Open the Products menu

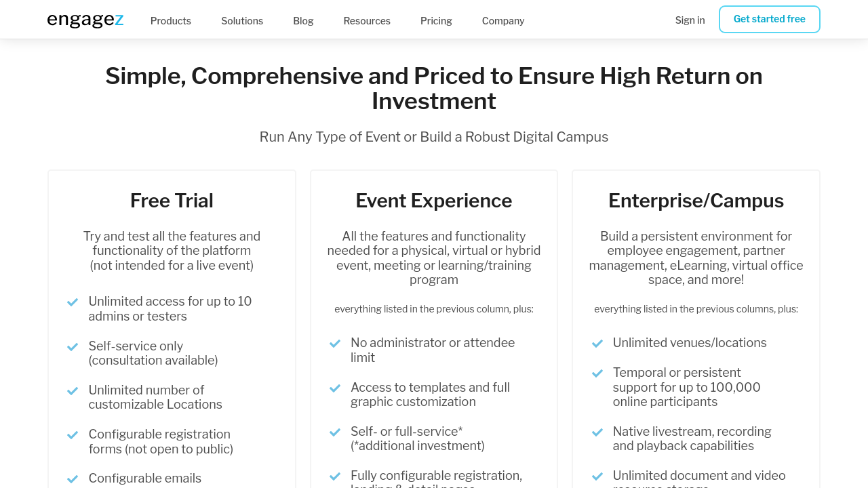[x=171, y=21]
